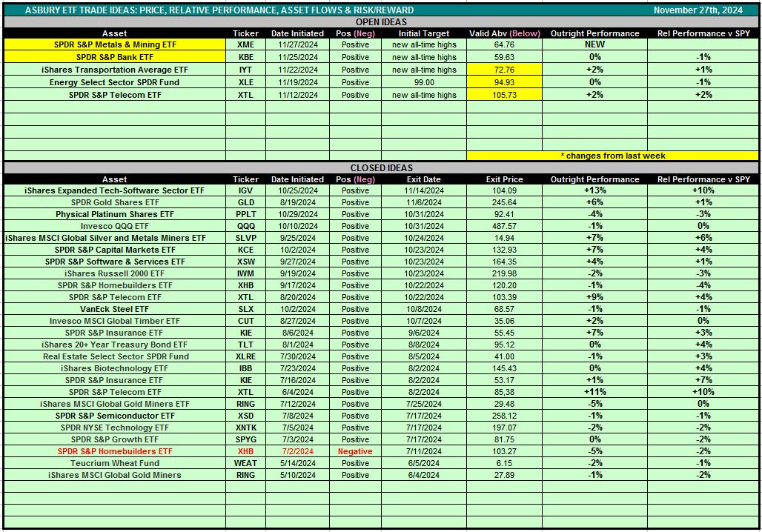Select the red Negative position cell
This screenshot has width=762, height=532.
coord(355,451)
